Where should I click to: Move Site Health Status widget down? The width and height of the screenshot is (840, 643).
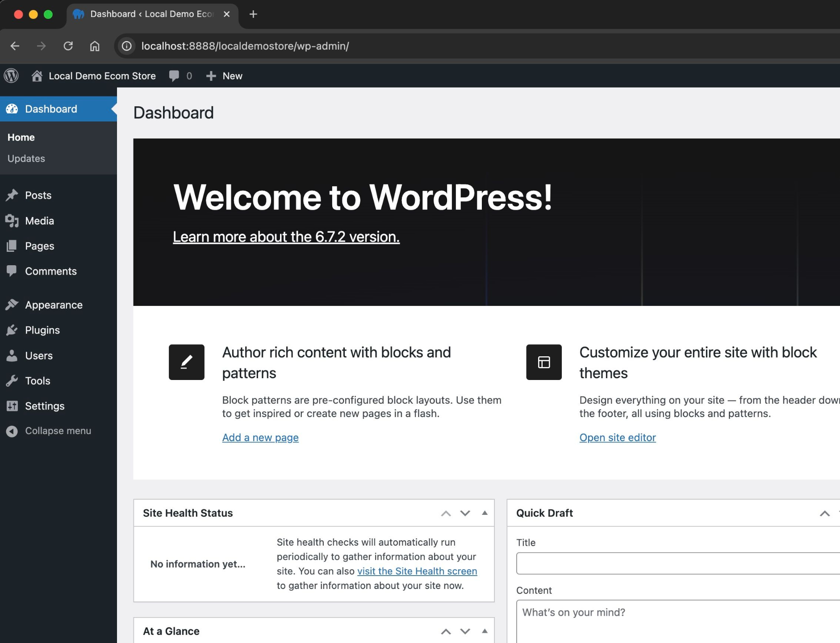coord(465,513)
